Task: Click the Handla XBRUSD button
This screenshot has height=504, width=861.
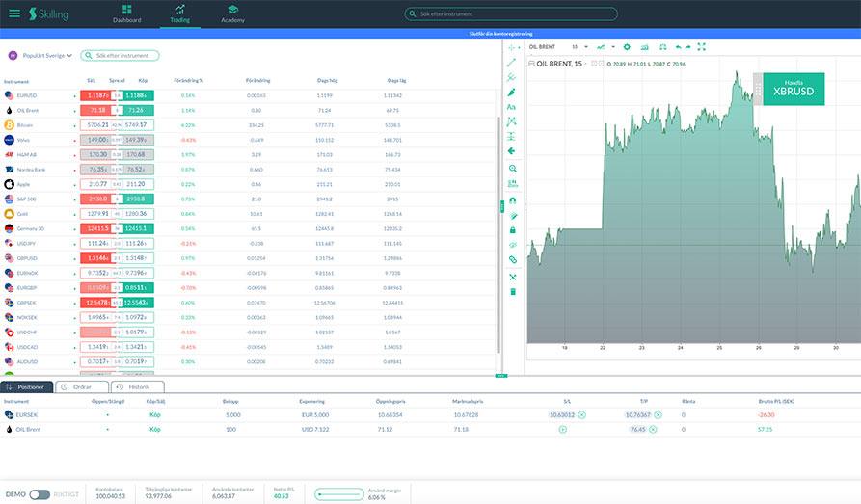Action: coord(794,89)
